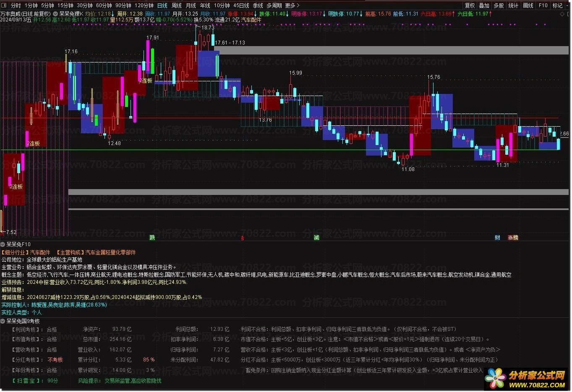
Task: Click the small square icon at chart top-right
Action: 568,14
